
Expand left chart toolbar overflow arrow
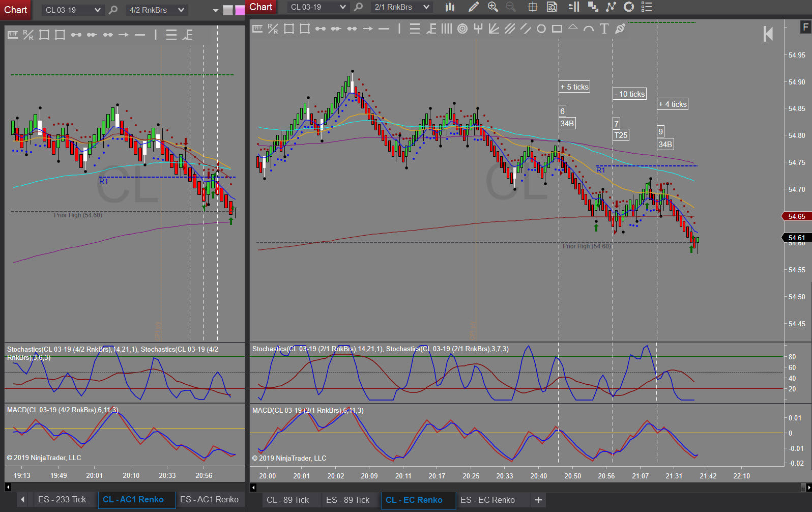pos(215,10)
